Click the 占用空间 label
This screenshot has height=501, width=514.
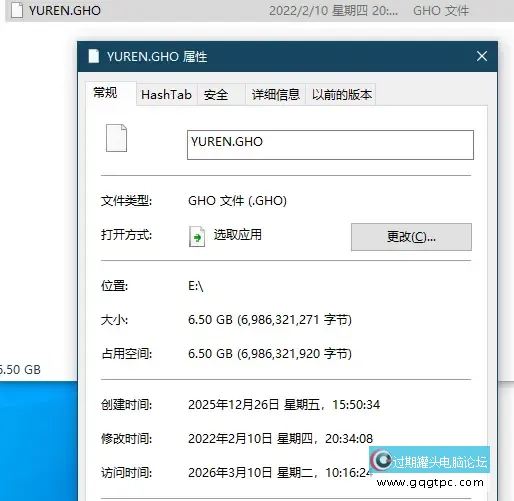(126, 354)
